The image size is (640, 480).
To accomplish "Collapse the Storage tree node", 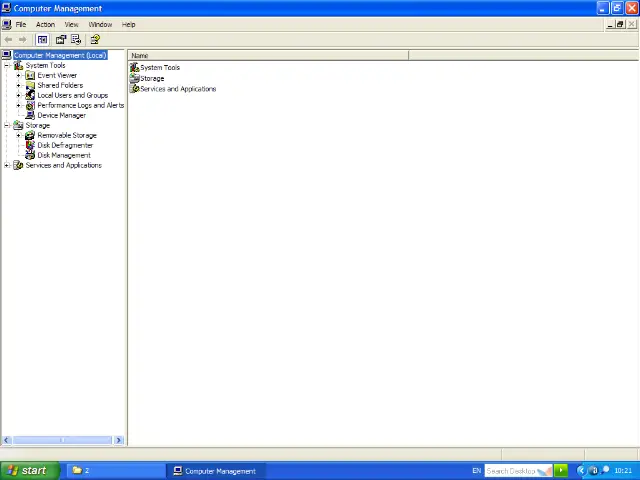I will (7, 125).
